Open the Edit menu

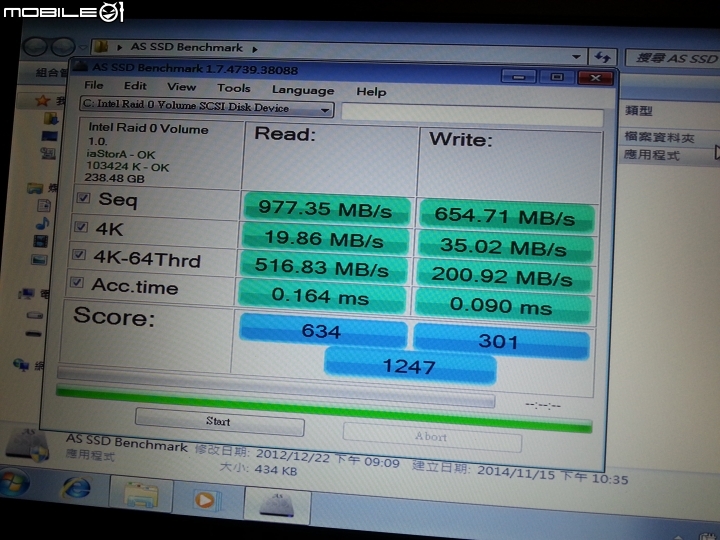pos(135,86)
